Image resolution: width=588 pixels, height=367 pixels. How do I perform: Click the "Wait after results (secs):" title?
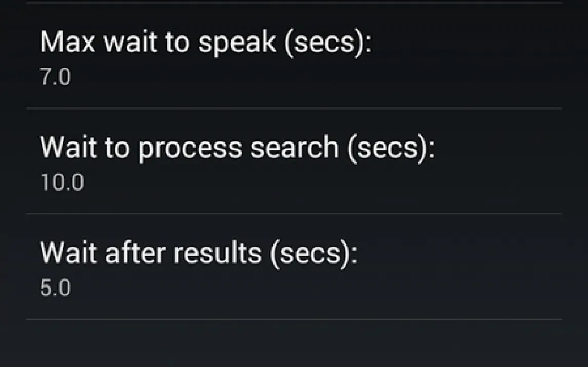199,253
